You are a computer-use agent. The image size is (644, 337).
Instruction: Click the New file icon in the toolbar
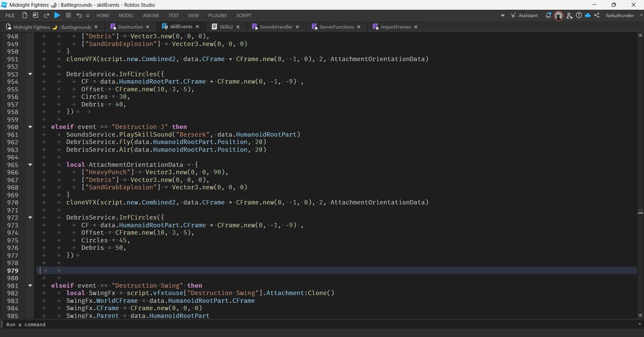[x=25, y=16]
